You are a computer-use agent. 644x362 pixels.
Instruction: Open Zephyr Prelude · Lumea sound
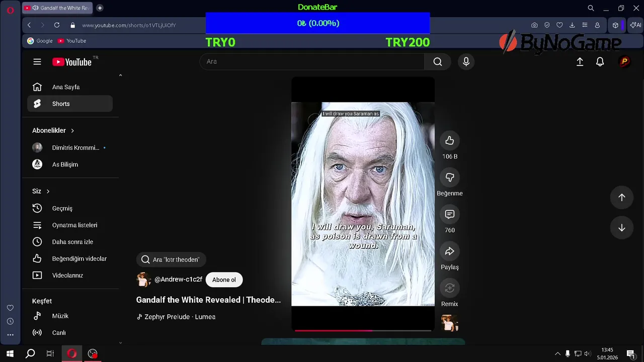click(176, 317)
